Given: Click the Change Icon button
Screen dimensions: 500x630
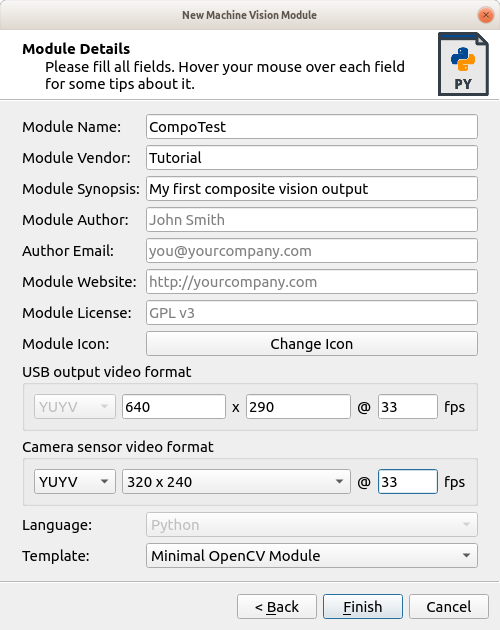Looking at the screenshot, I should 312,344.
